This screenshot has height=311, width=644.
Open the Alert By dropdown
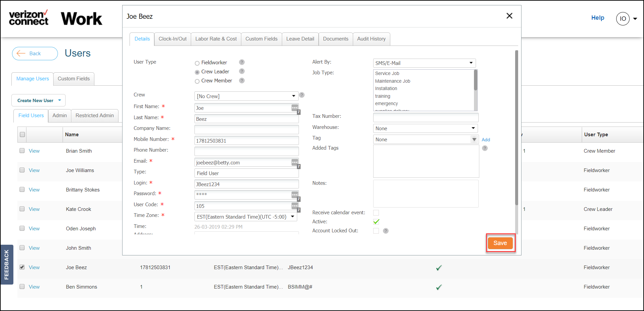(424, 63)
